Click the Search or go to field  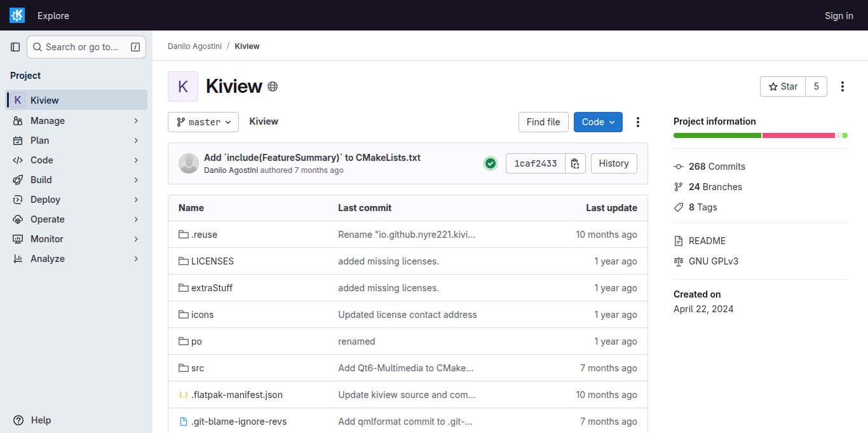point(86,47)
